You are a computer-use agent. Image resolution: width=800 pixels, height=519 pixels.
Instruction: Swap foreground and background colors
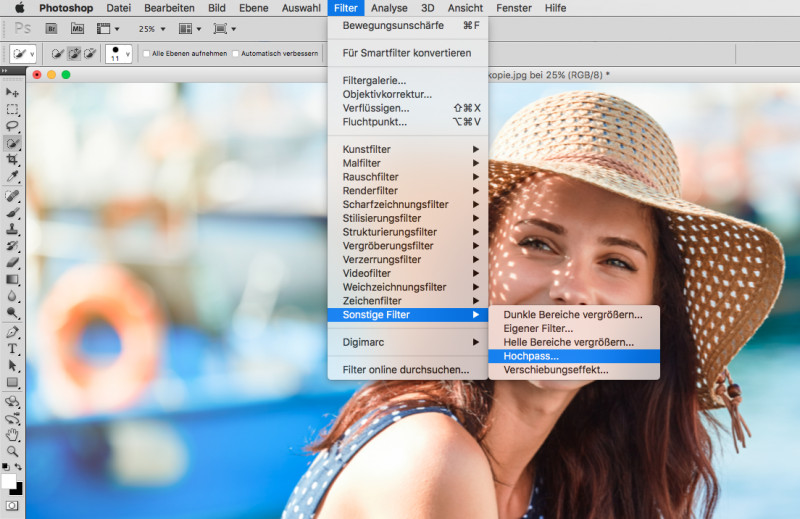point(18,467)
